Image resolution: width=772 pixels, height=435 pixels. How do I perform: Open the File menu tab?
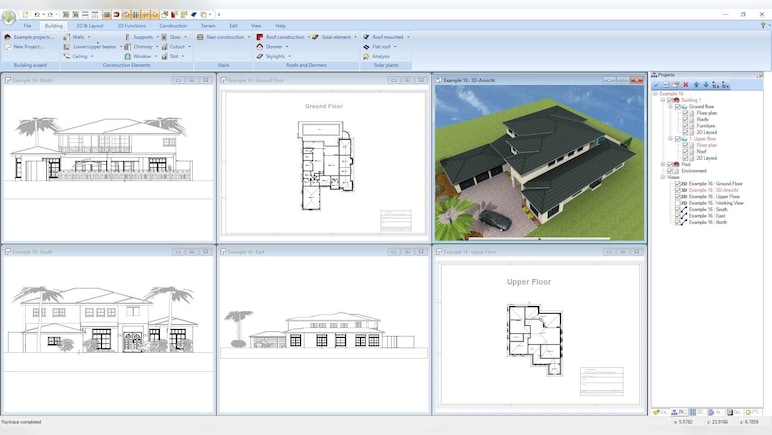coord(28,26)
